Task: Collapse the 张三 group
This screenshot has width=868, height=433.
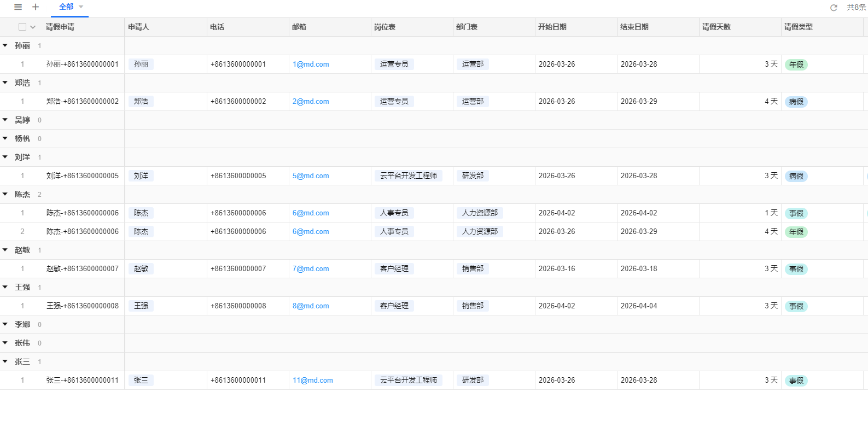Action: pos(5,362)
